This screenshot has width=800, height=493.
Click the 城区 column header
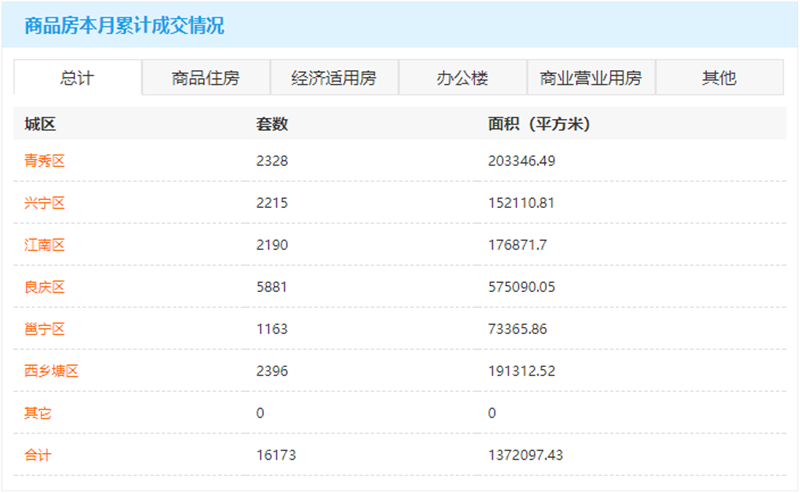39,124
